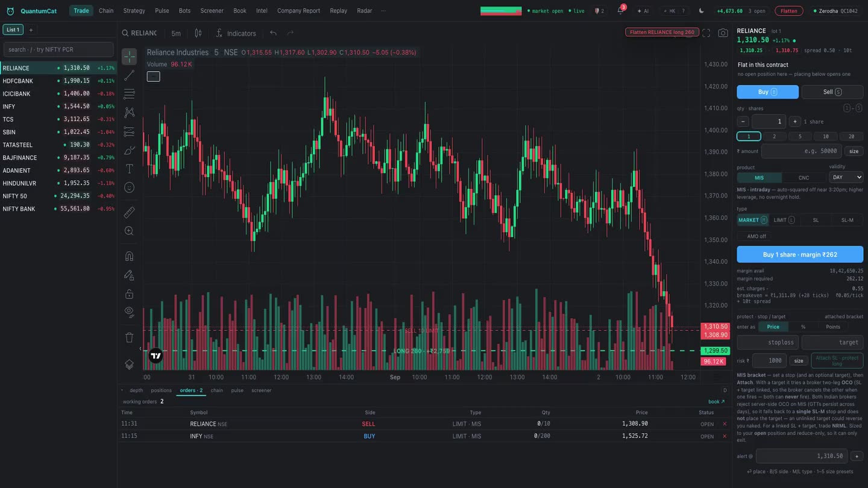
Task: Select TATASTEEL in the watchlist
Action: click(x=58, y=145)
